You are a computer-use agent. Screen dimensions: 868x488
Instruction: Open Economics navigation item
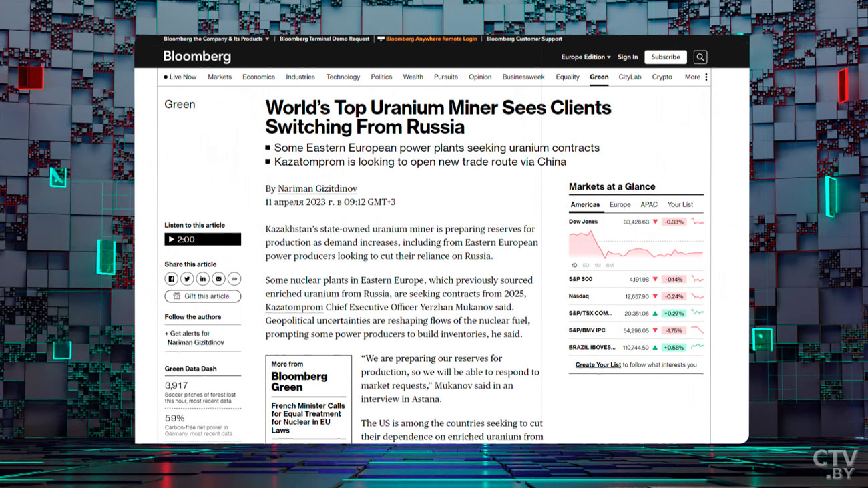tap(258, 77)
